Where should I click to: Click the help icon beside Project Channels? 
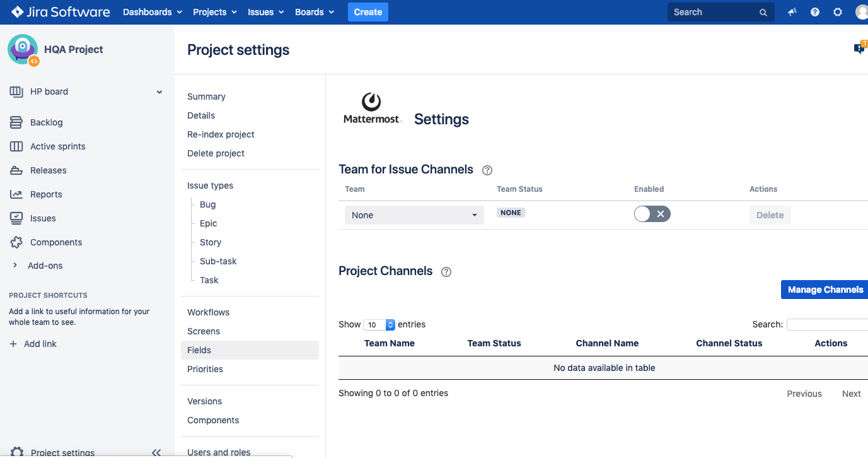[446, 272]
